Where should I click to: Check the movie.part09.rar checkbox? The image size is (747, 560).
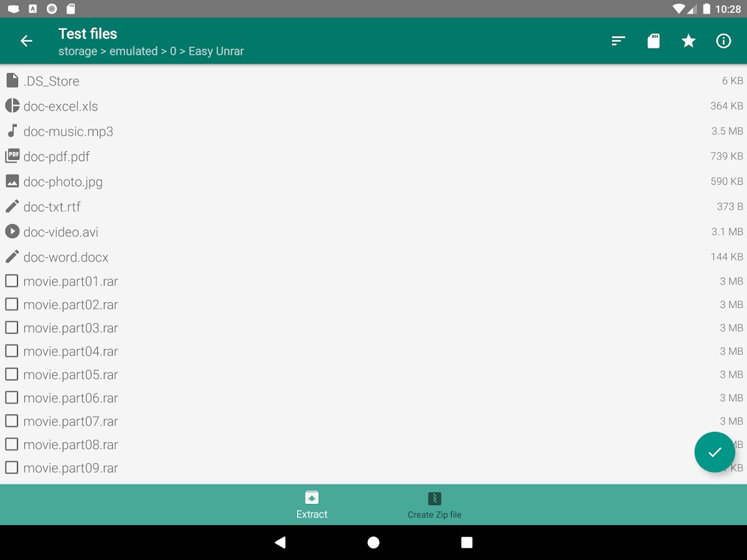point(12,468)
